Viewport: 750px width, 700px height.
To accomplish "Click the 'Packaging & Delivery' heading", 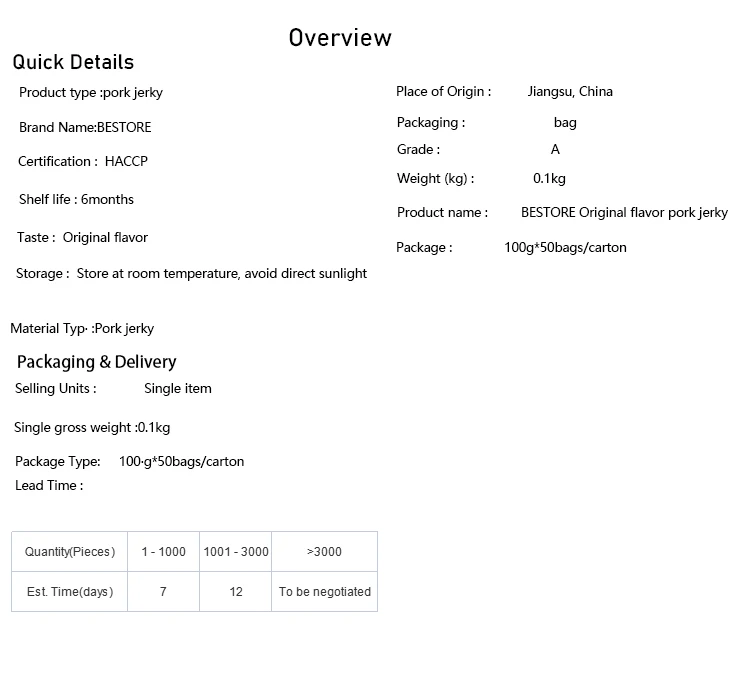I will [97, 362].
